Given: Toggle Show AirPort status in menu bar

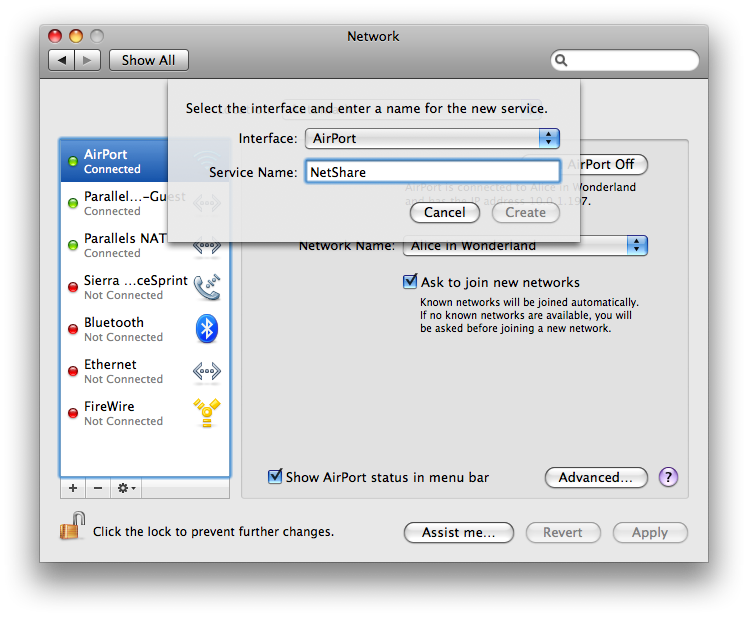Looking at the screenshot, I should click(x=275, y=476).
